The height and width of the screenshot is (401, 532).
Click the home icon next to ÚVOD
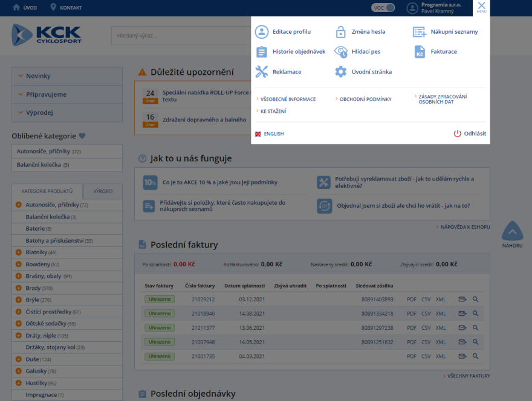tap(16, 7)
